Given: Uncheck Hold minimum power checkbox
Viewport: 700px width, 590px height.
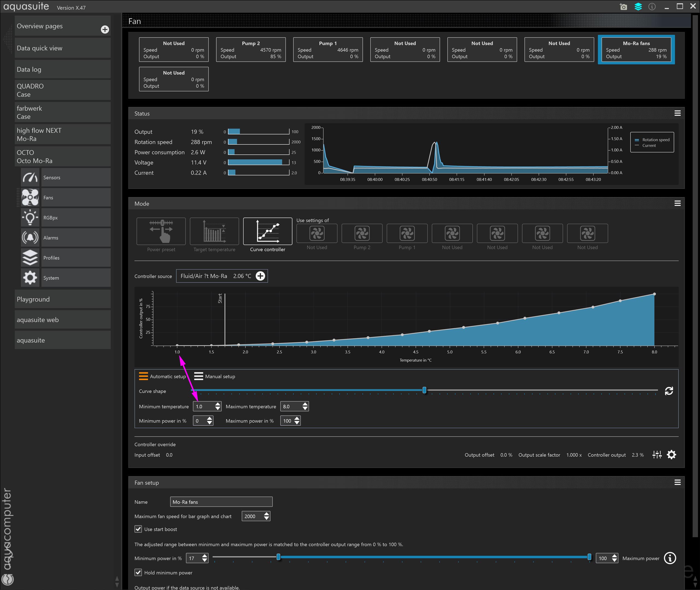Looking at the screenshot, I should 138,573.
